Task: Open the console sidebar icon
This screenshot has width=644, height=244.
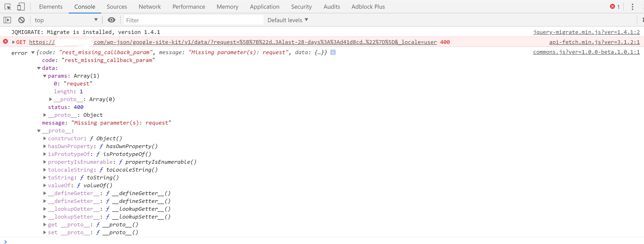Action: [x=7, y=20]
